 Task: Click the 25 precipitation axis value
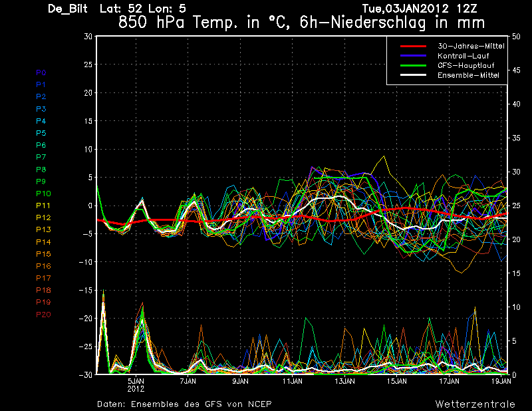(x=516, y=205)
